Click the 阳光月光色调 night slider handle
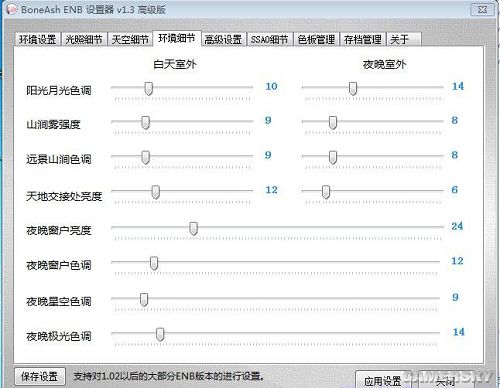The width and height of the screenshot is (500, 388). (x=353, y=88)
